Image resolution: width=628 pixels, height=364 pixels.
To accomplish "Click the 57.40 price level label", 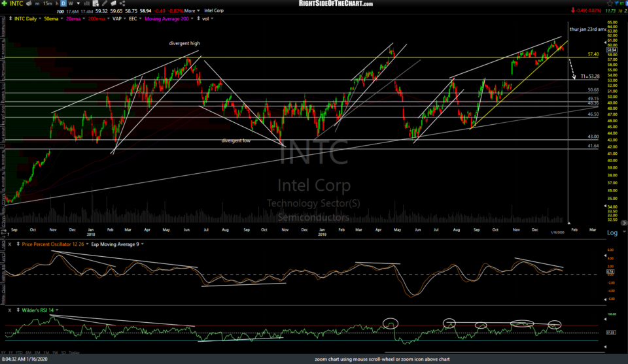I will tap(593, 54).
